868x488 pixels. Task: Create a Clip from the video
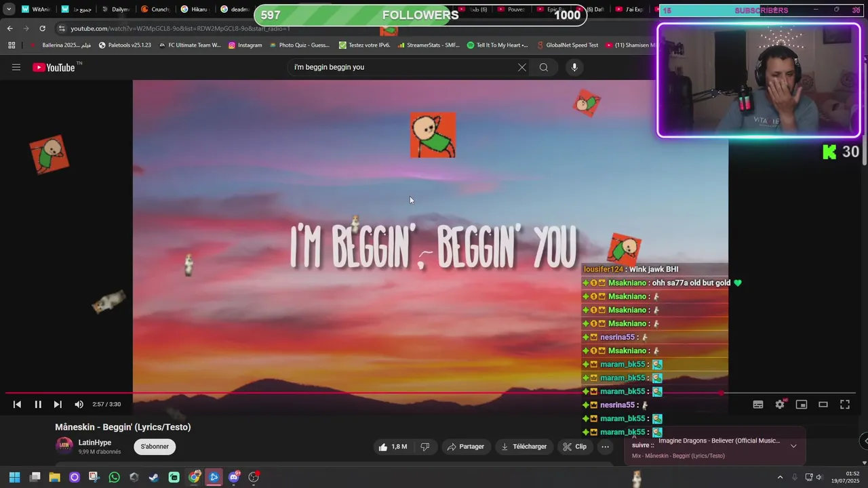[574, 447]
